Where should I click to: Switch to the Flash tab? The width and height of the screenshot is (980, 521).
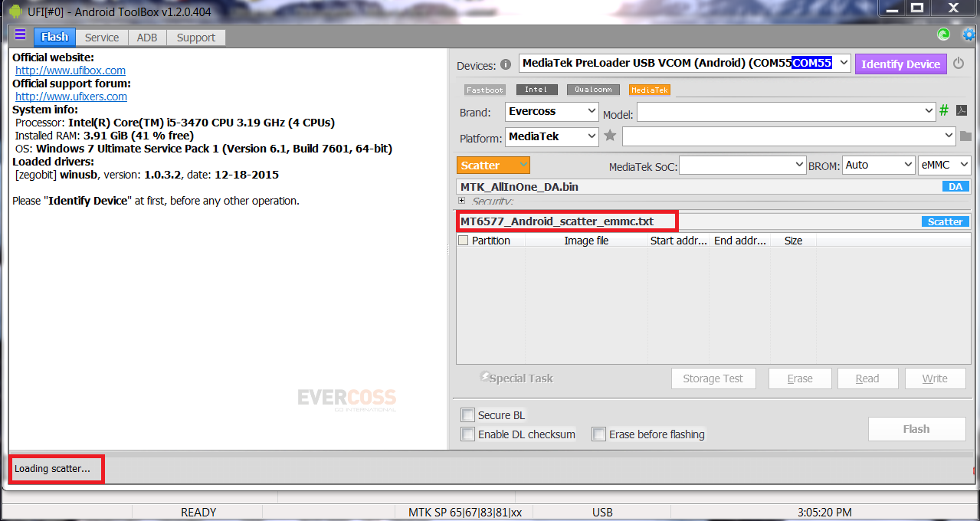coord(54,37)
